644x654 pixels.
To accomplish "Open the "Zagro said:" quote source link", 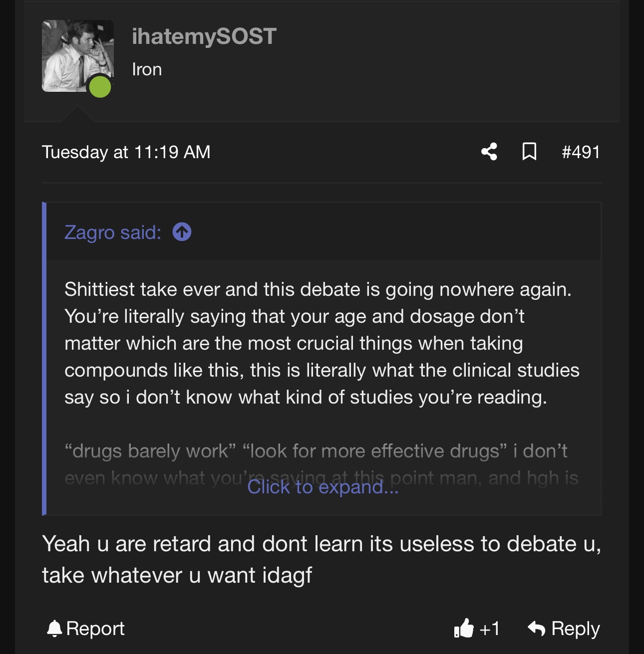I will coord(113,232).
